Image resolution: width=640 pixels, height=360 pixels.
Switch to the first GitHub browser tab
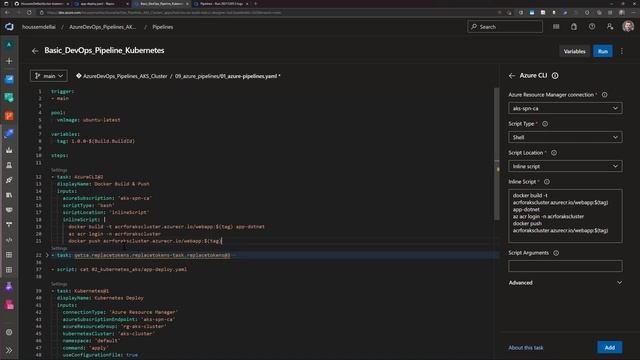pos(41,4)
